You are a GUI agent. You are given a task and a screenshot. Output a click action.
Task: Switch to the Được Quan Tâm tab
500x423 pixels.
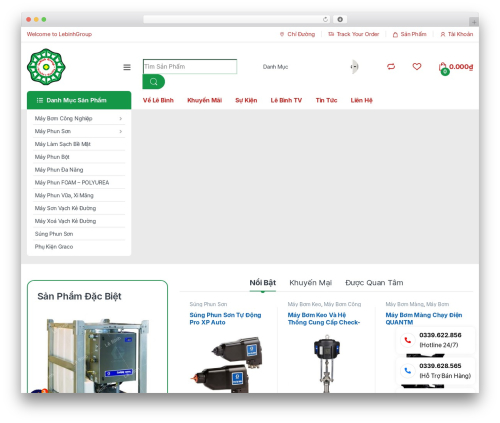point(374,283)
